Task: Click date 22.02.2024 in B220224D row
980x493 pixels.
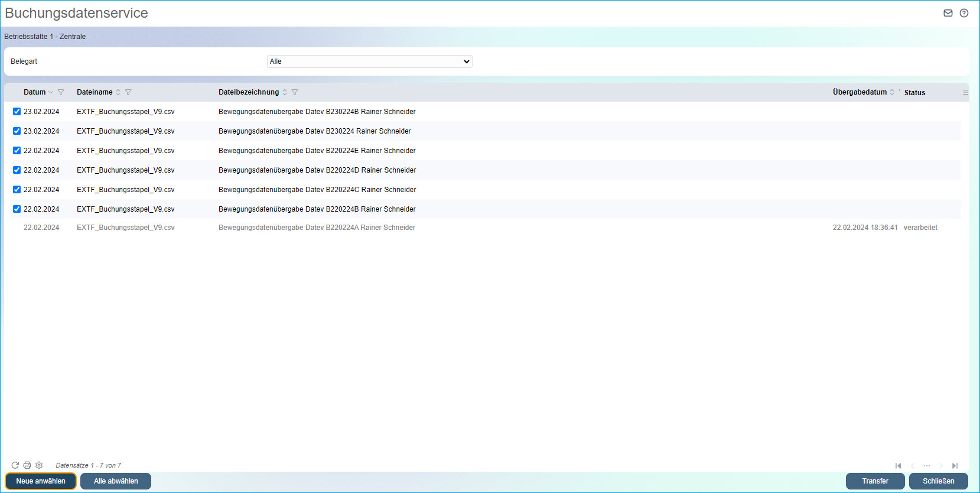Action: pos(41,170)
